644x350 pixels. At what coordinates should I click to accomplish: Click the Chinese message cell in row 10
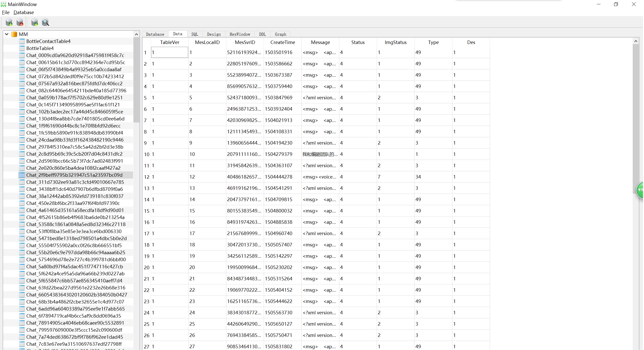tap(320, 154)
